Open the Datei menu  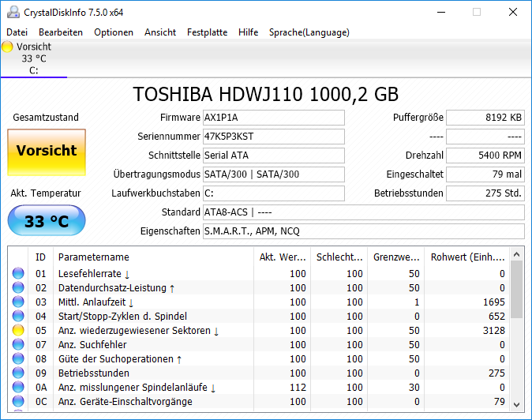[x=17, y=32]
